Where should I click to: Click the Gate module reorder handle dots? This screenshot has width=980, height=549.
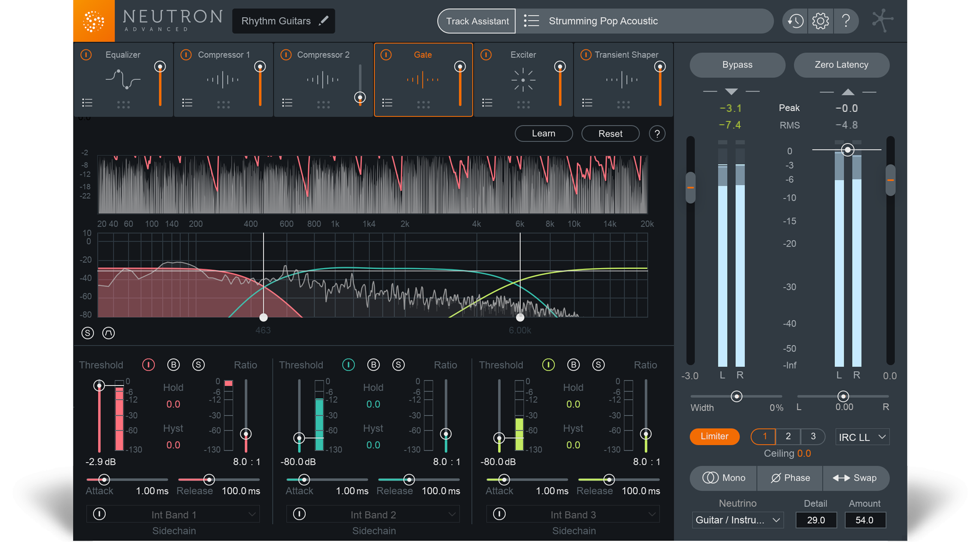[423, 104]
